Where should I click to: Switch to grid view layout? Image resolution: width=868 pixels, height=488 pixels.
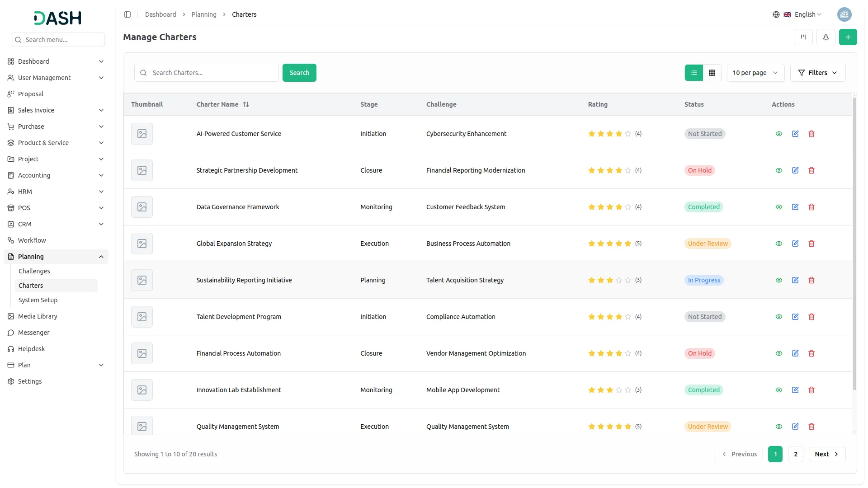(x=712, y=73)
